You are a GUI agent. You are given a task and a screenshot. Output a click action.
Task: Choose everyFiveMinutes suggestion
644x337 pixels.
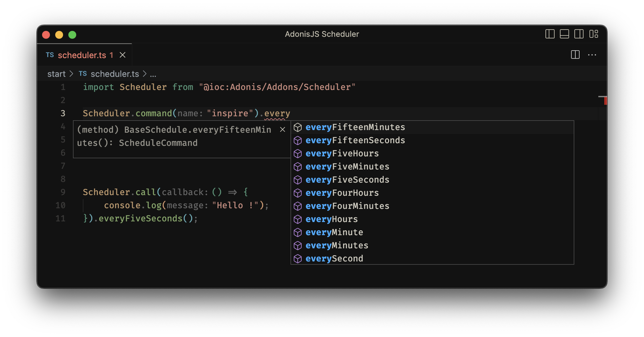[x=432, y=167]
